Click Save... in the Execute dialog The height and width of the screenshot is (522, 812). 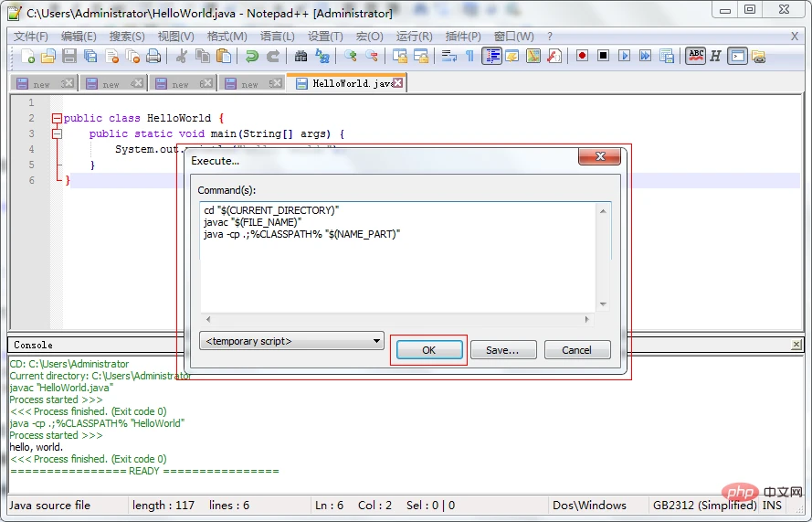tap(503, 350)
